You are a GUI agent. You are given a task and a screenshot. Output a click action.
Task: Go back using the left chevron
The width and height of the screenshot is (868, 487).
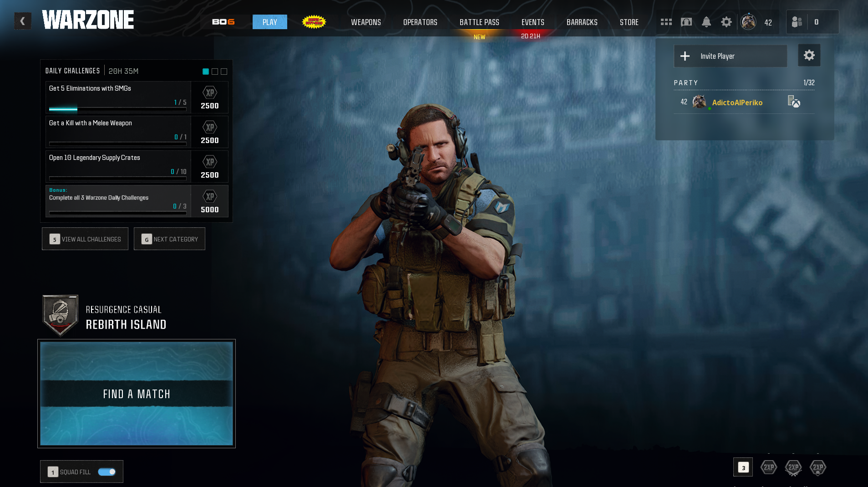pos(23,21)
